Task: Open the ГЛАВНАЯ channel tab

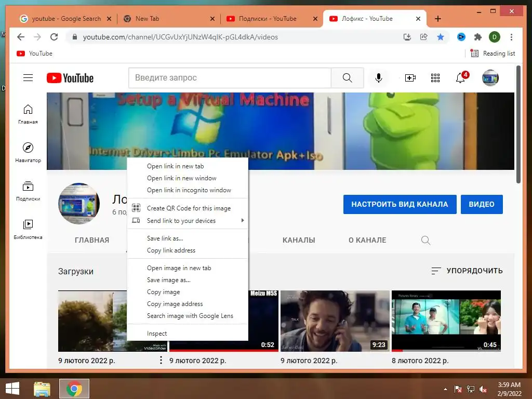Action: click(x=92, y=240)
